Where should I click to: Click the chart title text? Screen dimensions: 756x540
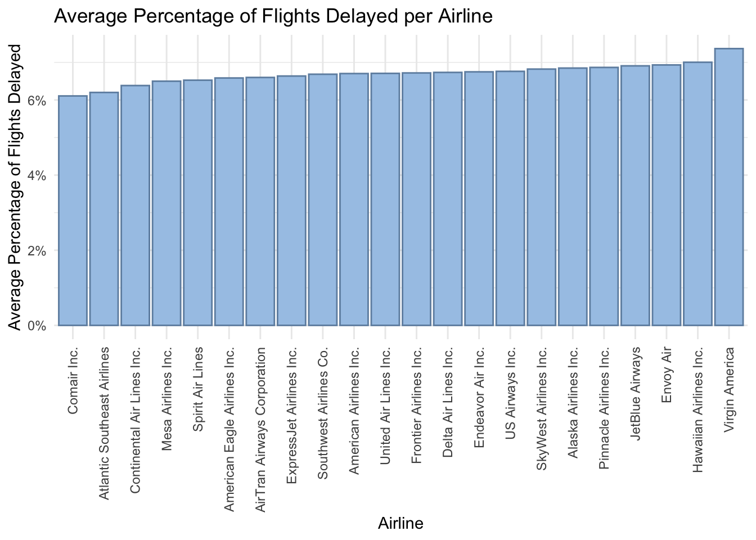[x=273, y=17]
